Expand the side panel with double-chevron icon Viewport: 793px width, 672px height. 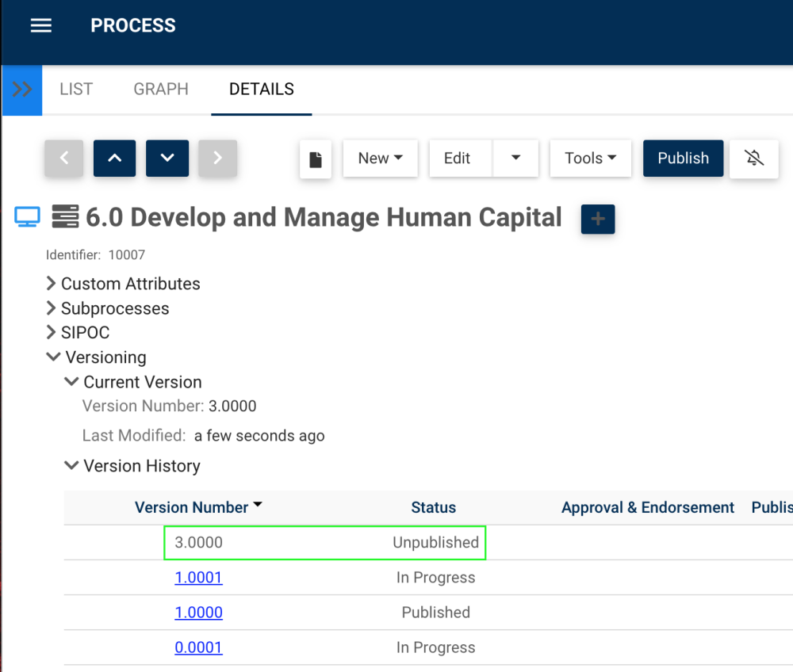[x=22, y=90]
